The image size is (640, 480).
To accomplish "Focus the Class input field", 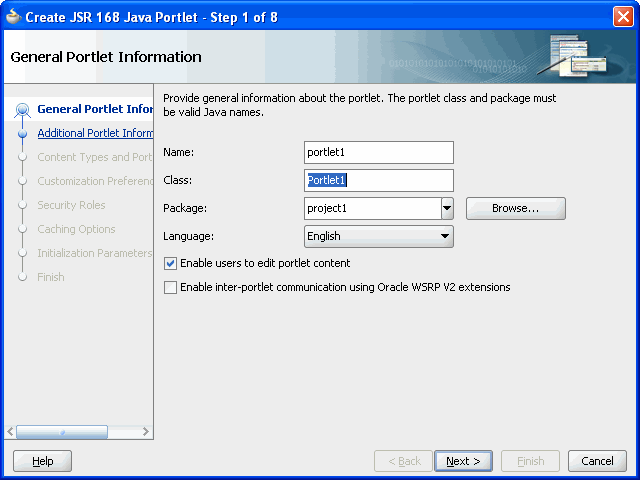I will (379, 180).
